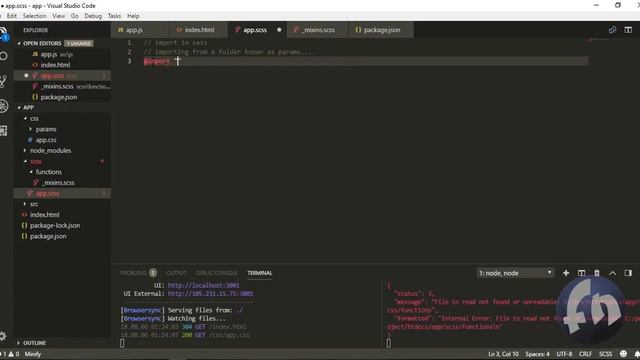Click errors and warnings count in status bar
Screen dimensions: 640x360
pyautogui.click(x=10, y=354)
